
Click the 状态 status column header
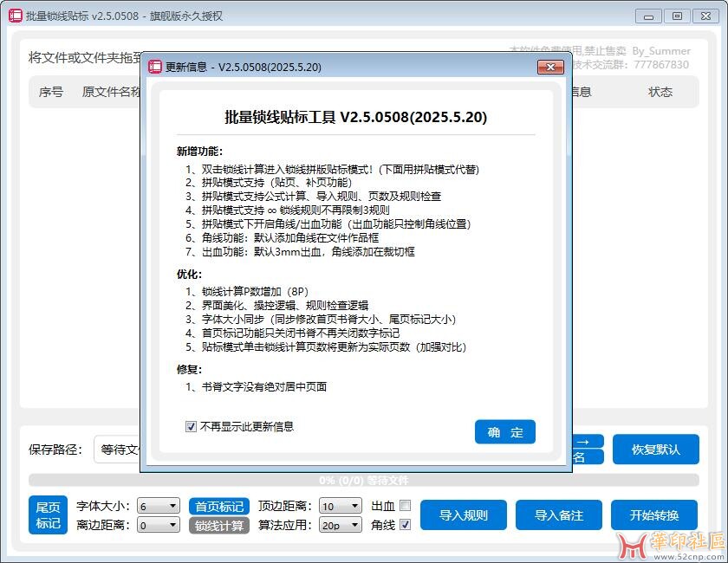click(660, 92)
